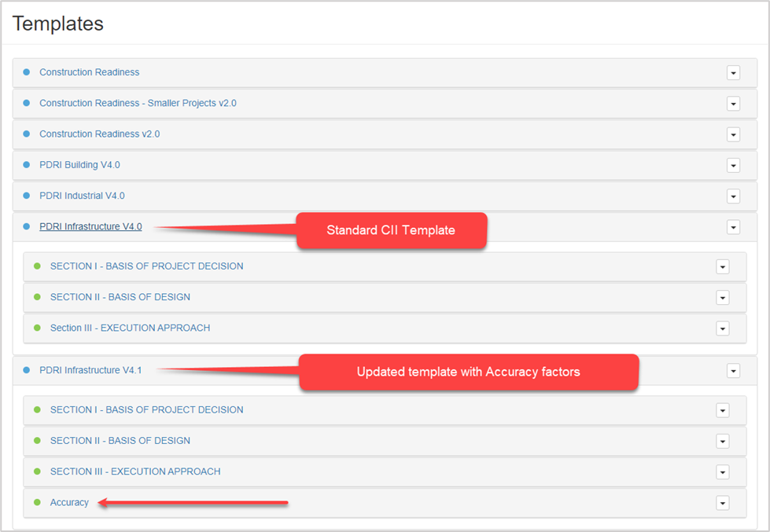
Task: Click the Templates page heading
Action: click(x=58, y=24)
